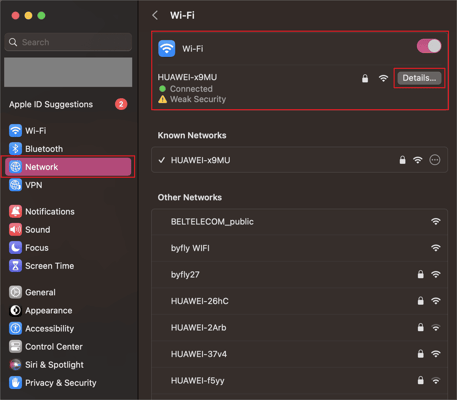Open Privacy & Security settings
Image resolution: width=457 pixels, height=400 pixels.
point(68,383)
